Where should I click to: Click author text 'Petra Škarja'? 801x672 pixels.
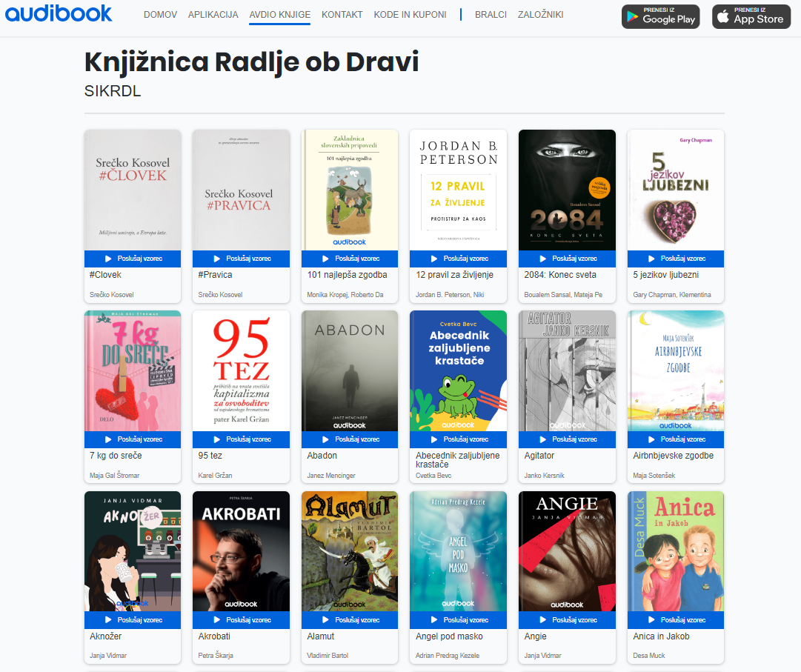pyautogui.click(x=216, y=656)
